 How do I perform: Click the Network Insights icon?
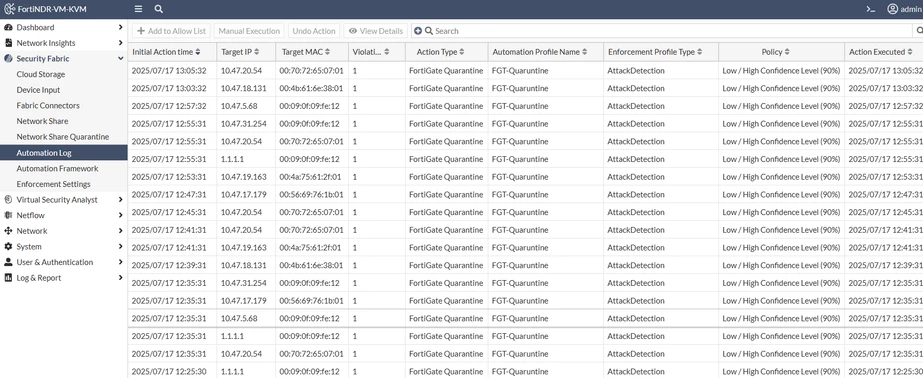tap(8, 43)
